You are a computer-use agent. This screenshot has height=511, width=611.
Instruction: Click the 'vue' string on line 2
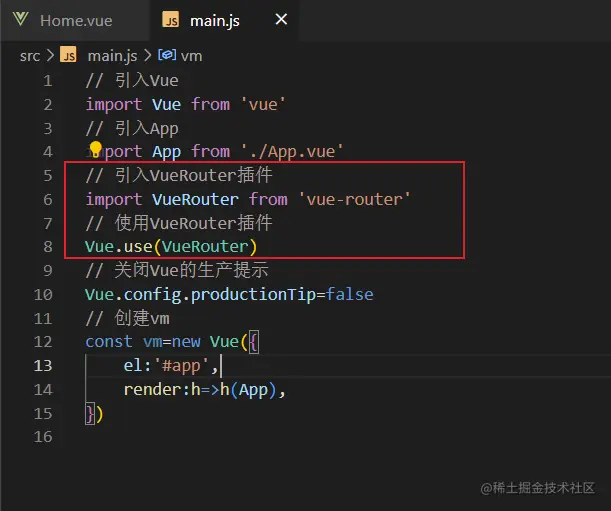click(263, 104)
